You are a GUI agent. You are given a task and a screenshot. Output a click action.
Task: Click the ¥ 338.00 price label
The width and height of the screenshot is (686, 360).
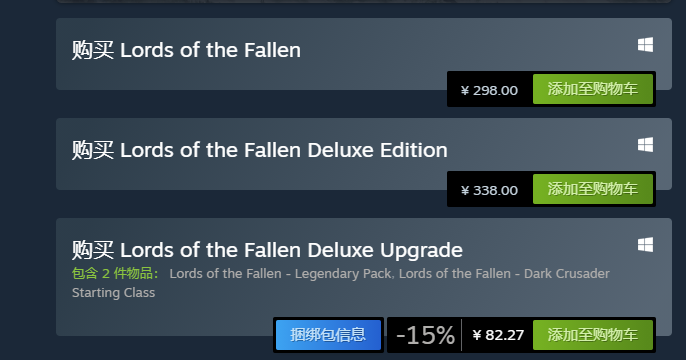click(489, 191)
